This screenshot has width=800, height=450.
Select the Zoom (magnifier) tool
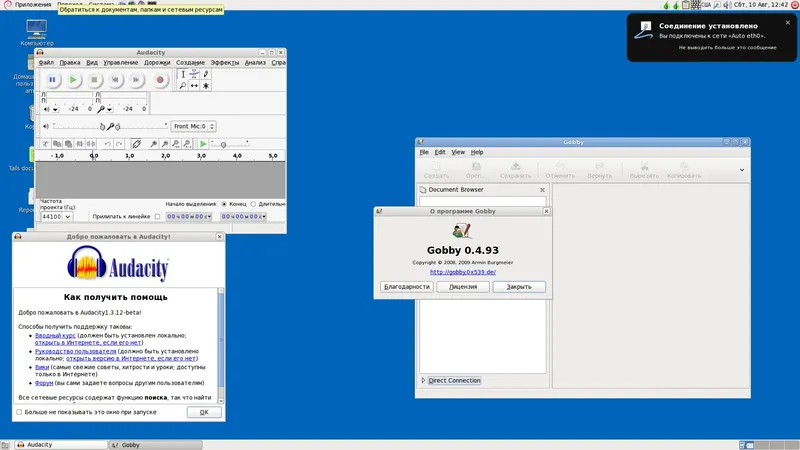(183, 86)
